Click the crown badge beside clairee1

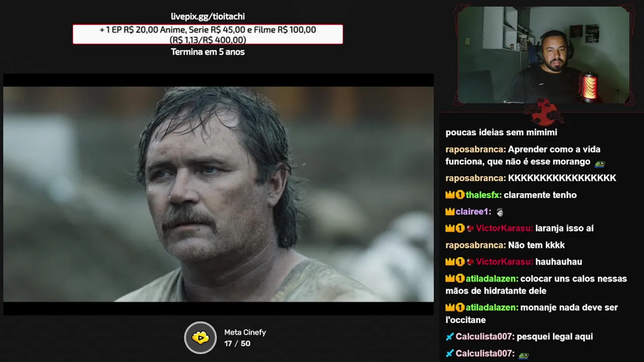450,212
